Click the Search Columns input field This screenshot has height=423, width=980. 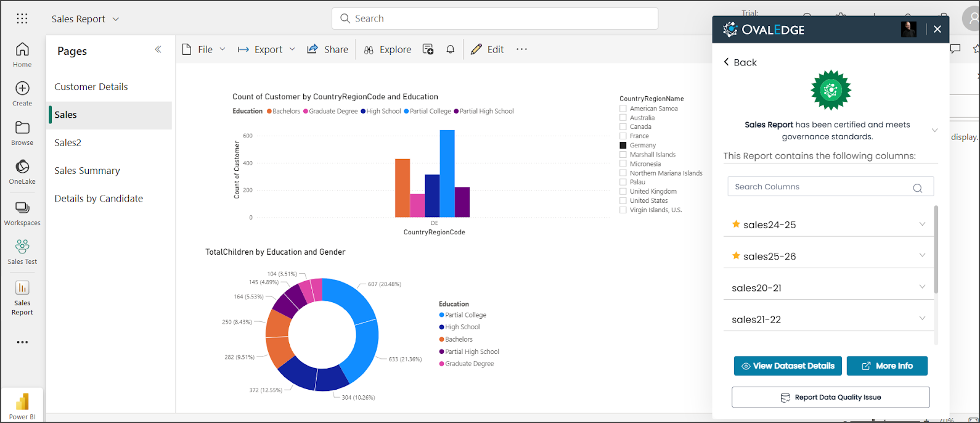(820, 187)
